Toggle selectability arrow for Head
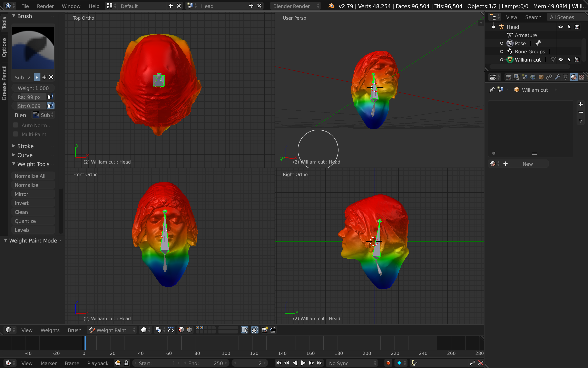Screen dimensions: 588x368 569,27
